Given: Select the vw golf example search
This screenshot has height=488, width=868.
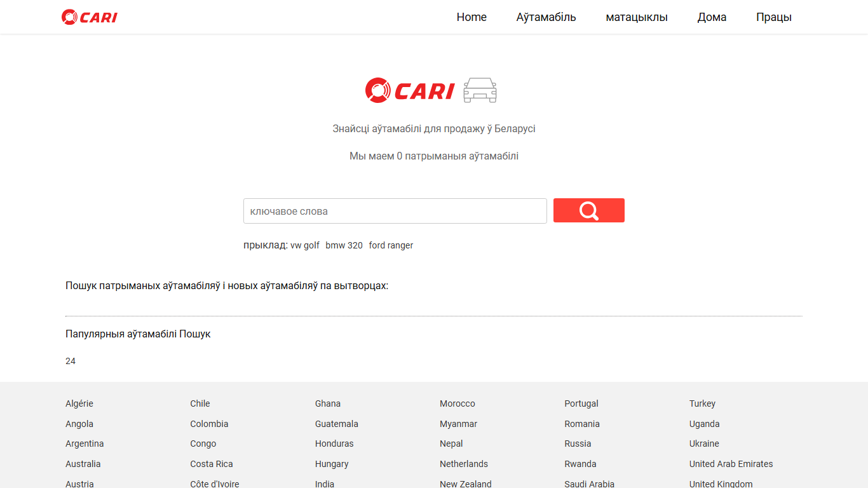Looking at the screenshot, I should point(305,245).
